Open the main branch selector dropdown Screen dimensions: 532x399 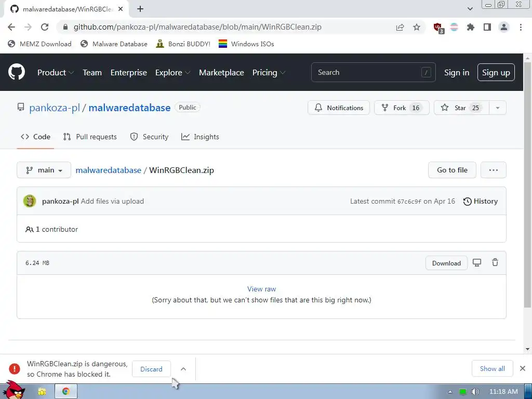coord(44,170)
